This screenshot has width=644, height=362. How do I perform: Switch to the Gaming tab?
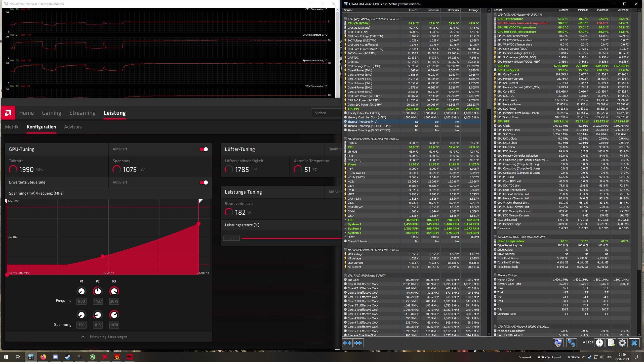click(52, 113)
